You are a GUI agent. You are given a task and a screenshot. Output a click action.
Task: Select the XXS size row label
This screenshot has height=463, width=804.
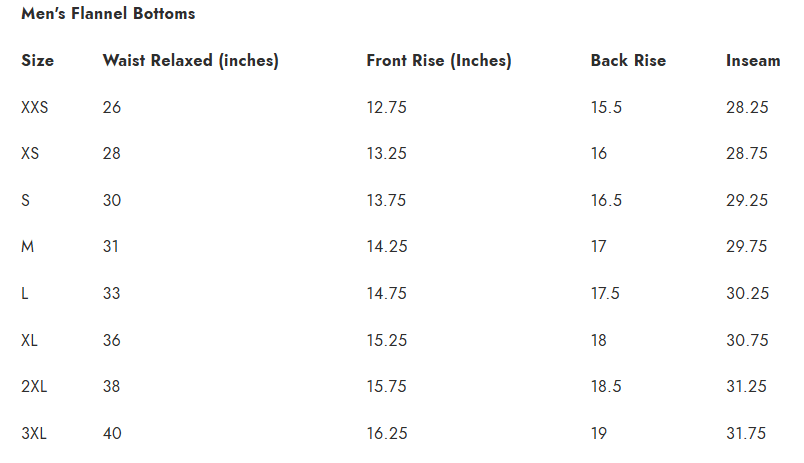(35, 108)
